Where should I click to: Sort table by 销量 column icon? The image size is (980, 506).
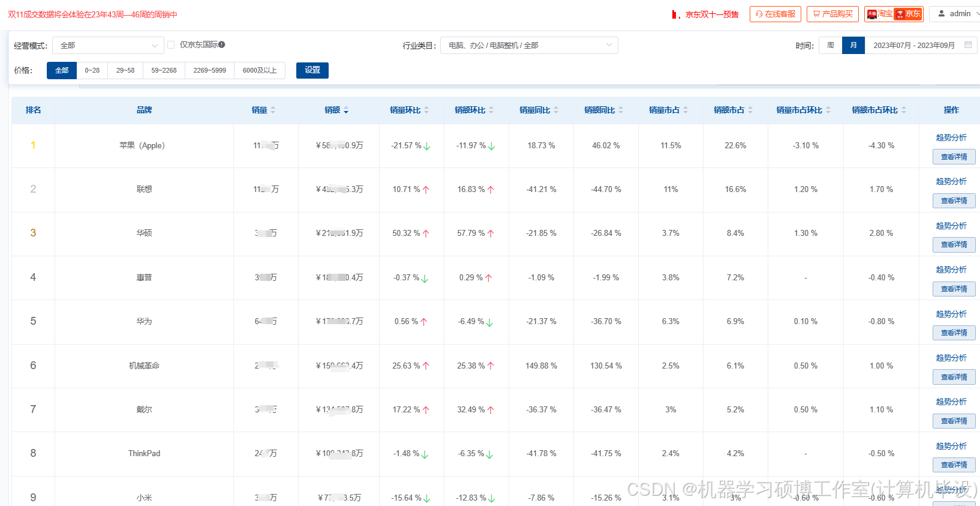pos(273,110)
